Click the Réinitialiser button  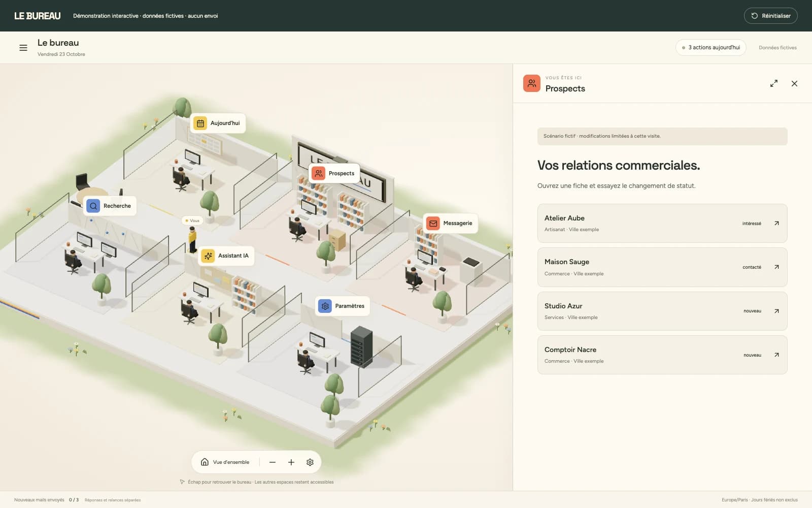point(770,16)
